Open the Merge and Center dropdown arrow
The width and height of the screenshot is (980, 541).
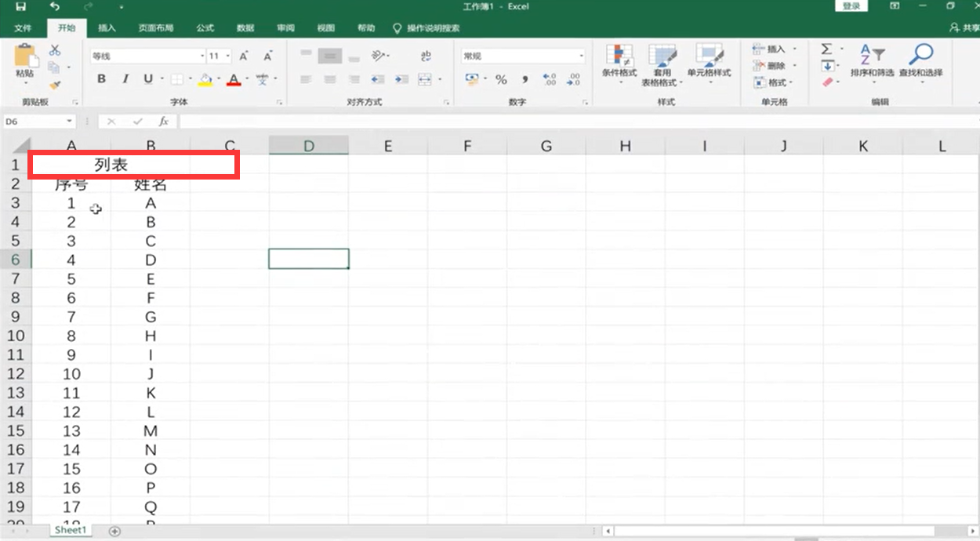click(x=439, y=79)
